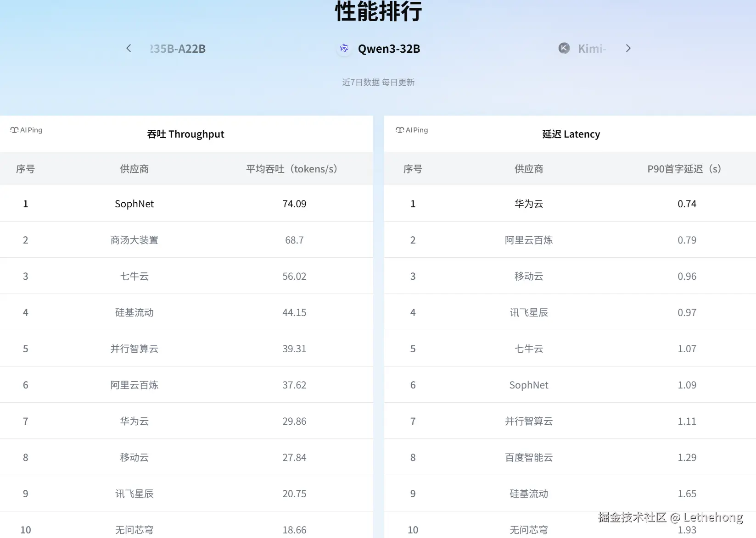The height and width of the screenshot is (538, 756).
Task: Switch to the 235B-A22B model tab
Action: click(178, 49)
